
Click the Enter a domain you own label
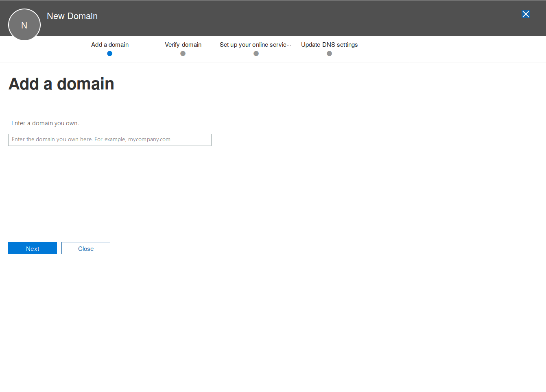click(x=45, y=123)
